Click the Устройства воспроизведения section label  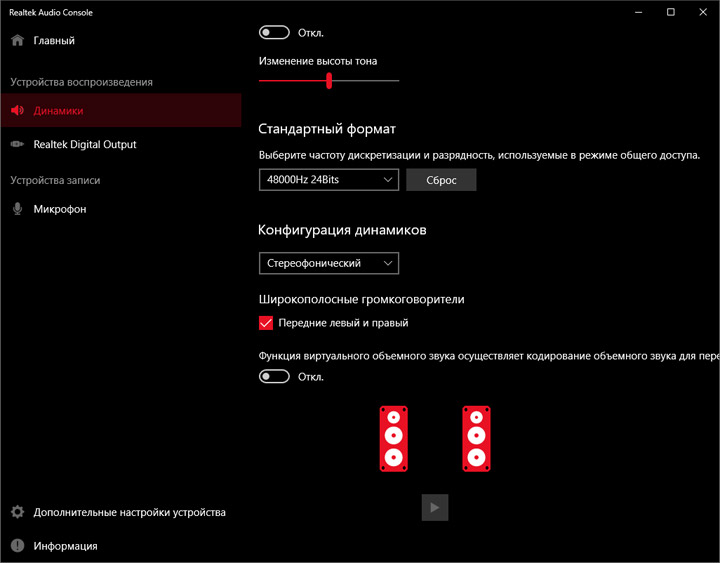[x=81, y=82]
